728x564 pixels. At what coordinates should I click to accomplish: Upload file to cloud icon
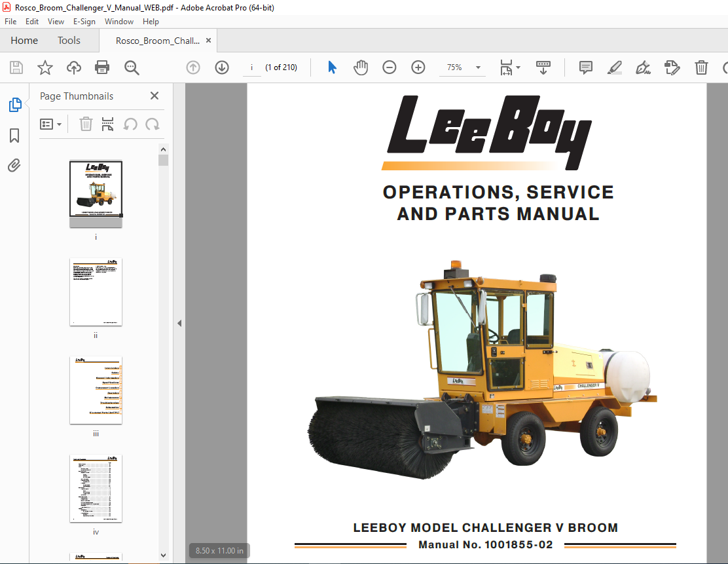(x=74, y=67)
